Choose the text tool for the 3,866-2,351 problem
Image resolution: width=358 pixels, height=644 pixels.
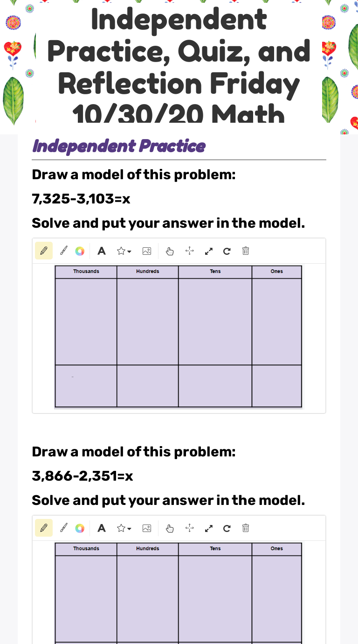point(101,528)
